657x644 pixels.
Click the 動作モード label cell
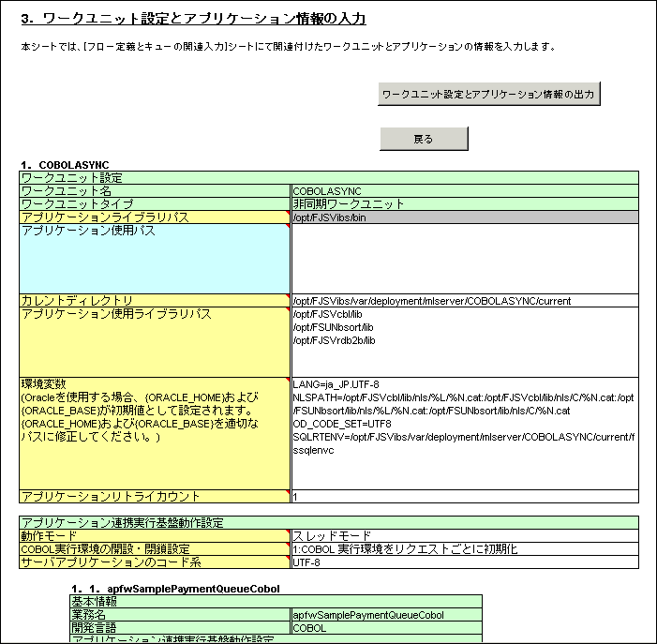(155, 535)
